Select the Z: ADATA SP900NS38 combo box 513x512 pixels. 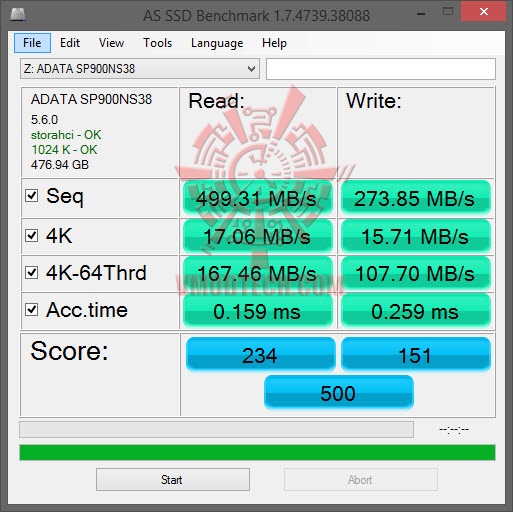pos(140,69)
